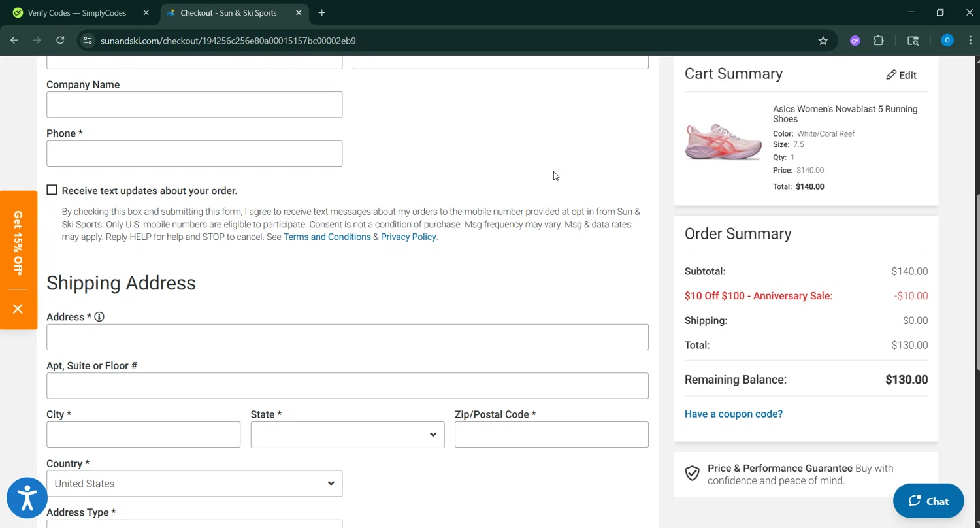Open the Terms and Conditions link
This screenshot has height=528, width=980.
pos(327,237)
